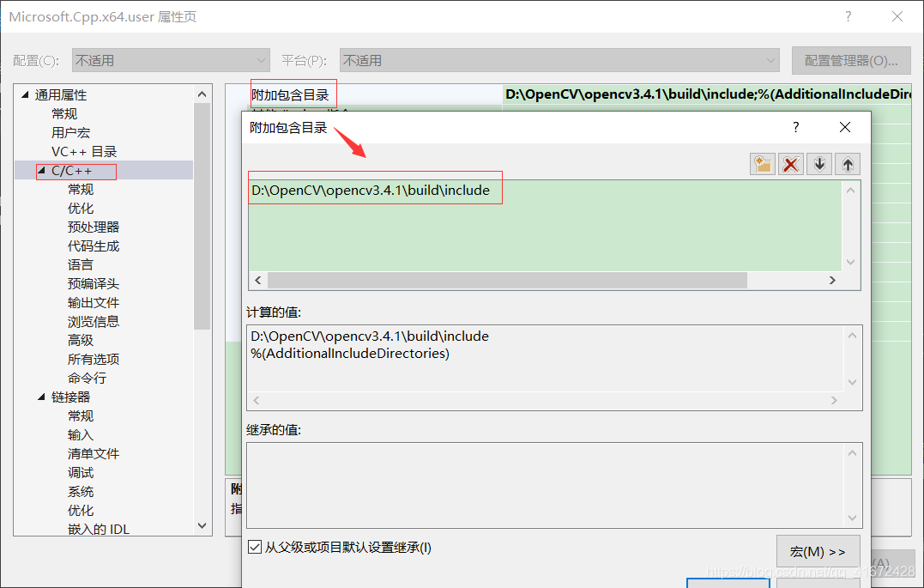Screen dimensions: 924x588
Task: Delete selected path using red X icon
Action: 790,163
